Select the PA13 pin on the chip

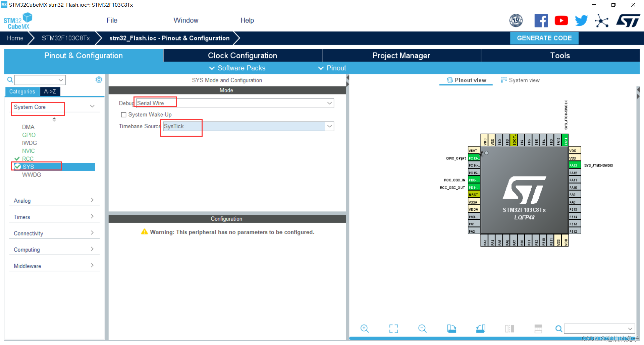click(575, 165)
